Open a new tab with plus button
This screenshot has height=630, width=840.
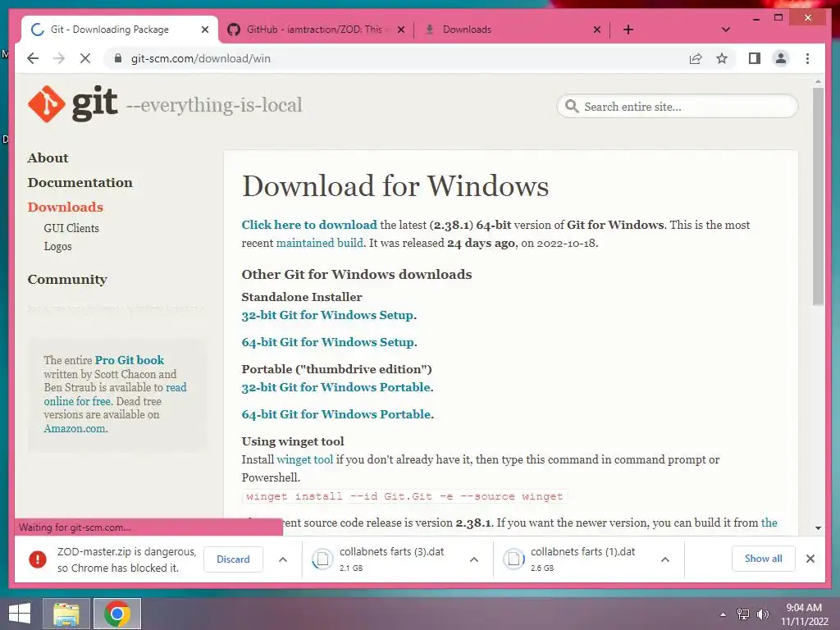pyautogui.click(x=628, y=30)
